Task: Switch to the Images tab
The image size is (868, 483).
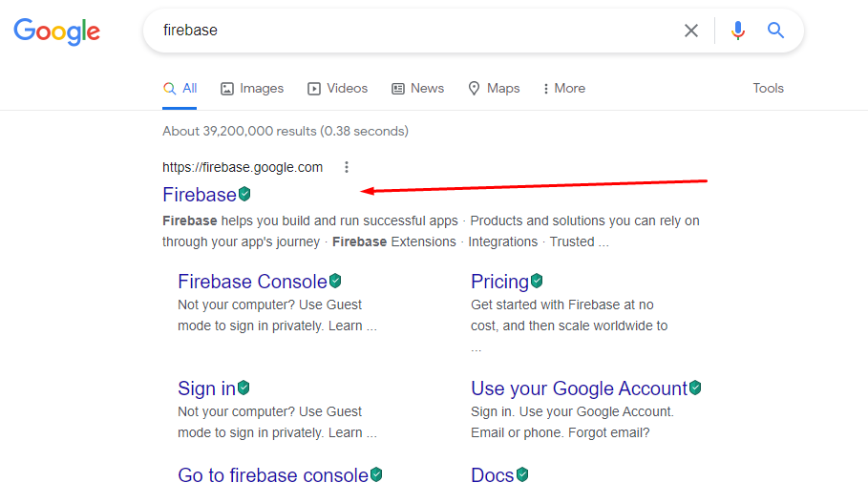Action: click(252, 88)
